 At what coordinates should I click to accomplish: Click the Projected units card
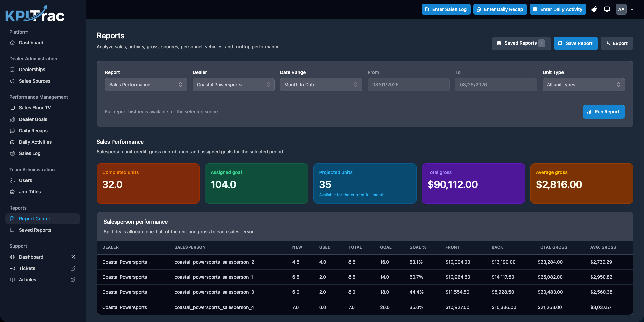point(365,183)
